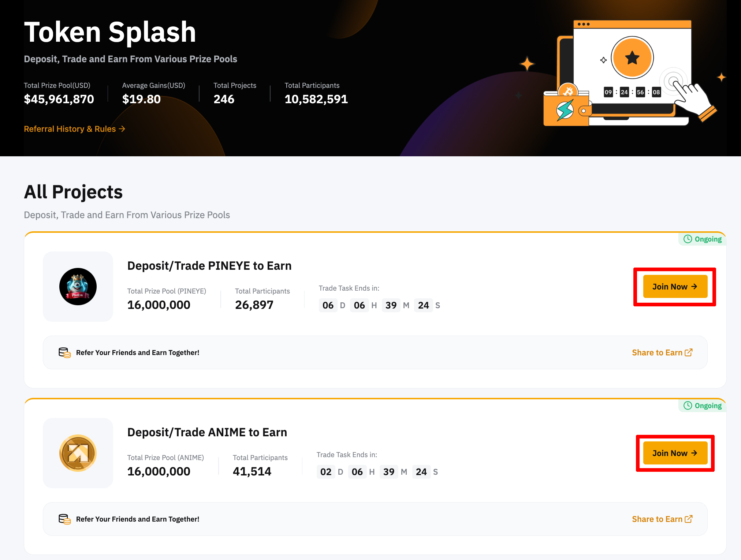The height and width of the screenshot is (560, 741).
Task: Click the ANIME token coin icon
Action: pos(78,453)
